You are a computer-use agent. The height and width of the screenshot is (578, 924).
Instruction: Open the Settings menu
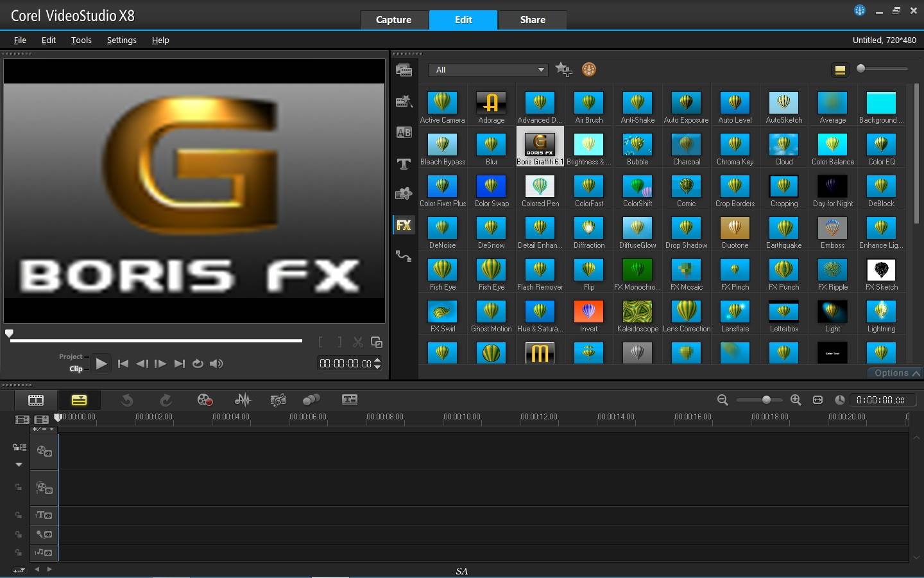(121, 40)
